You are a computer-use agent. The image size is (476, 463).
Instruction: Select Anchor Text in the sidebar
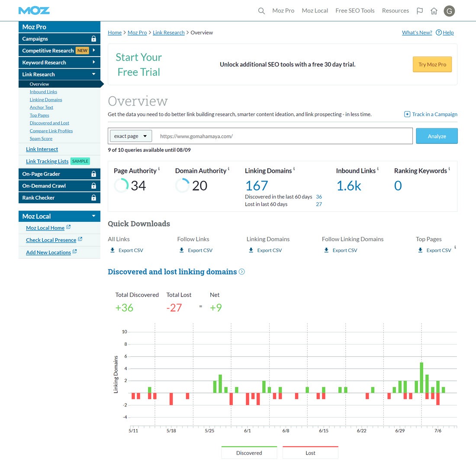(x=41, y=107)
